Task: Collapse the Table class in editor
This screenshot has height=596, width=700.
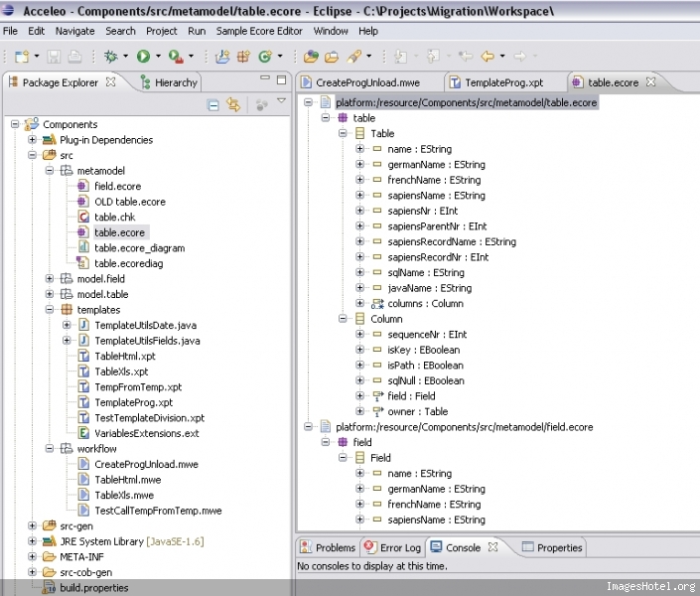Action: tap(343, 133)
